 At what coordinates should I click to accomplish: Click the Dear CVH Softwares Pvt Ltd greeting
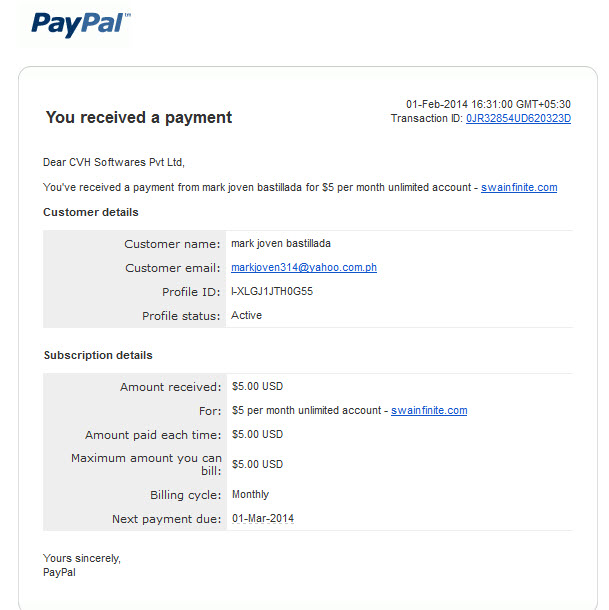[114, 162]
